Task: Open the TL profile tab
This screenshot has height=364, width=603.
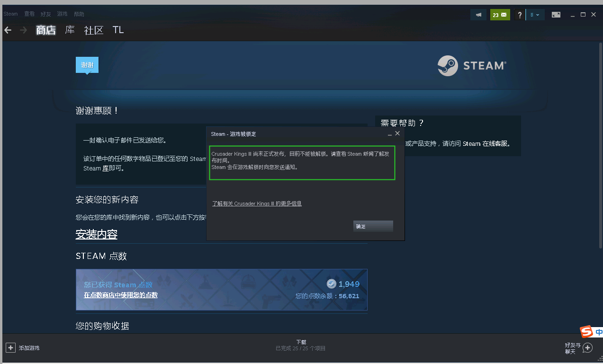Action: point(118,30)
